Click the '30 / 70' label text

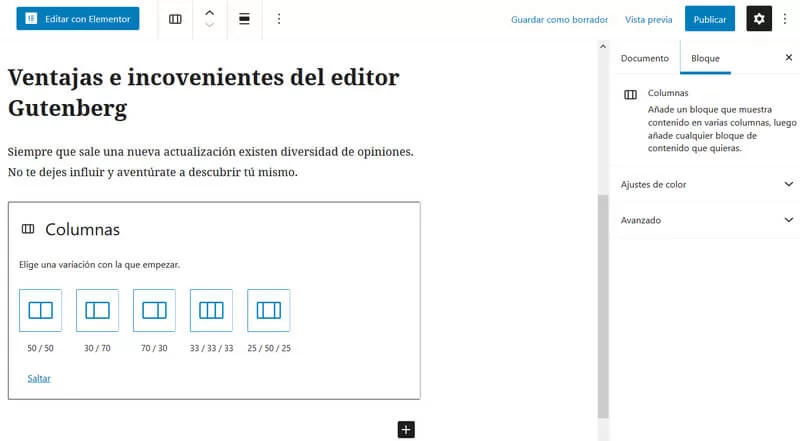[97, 348]
